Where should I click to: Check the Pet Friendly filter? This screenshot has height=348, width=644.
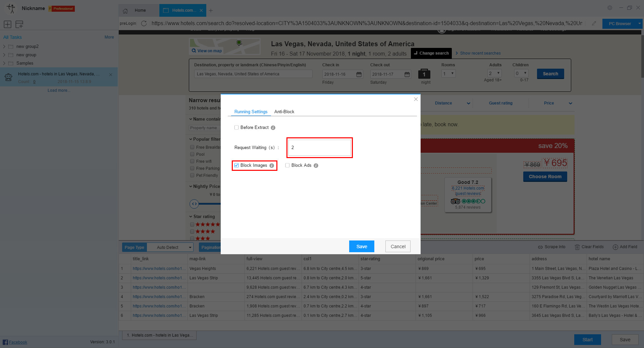coord(192,175)
